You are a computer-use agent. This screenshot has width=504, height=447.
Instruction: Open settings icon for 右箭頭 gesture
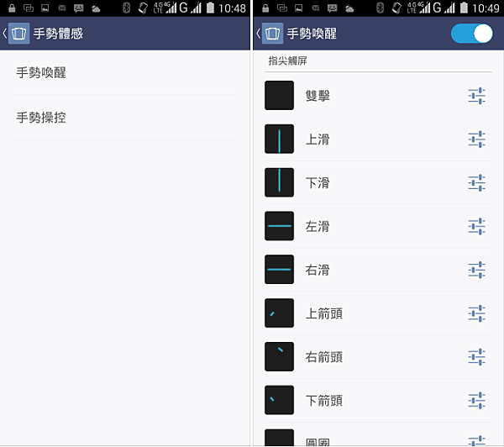point(476,357)
